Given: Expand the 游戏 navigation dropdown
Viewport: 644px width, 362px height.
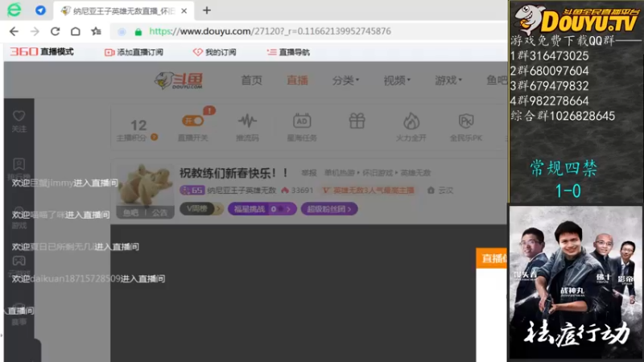Looking at the screenshot, I should pos(448,80).
